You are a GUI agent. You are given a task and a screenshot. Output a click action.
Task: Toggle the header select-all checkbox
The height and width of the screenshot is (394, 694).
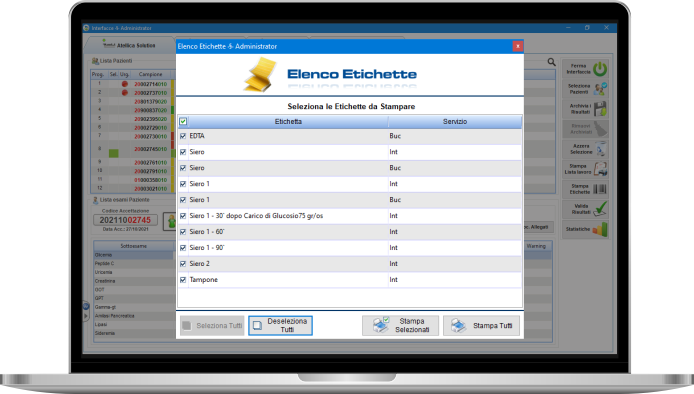click(183, 121)
